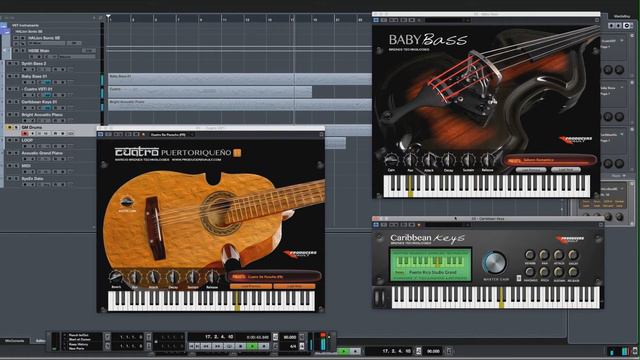Adjust the Pan knob on Caribbean Keys
This screenshot has height=360, width=640.
[x=544, y=255]
